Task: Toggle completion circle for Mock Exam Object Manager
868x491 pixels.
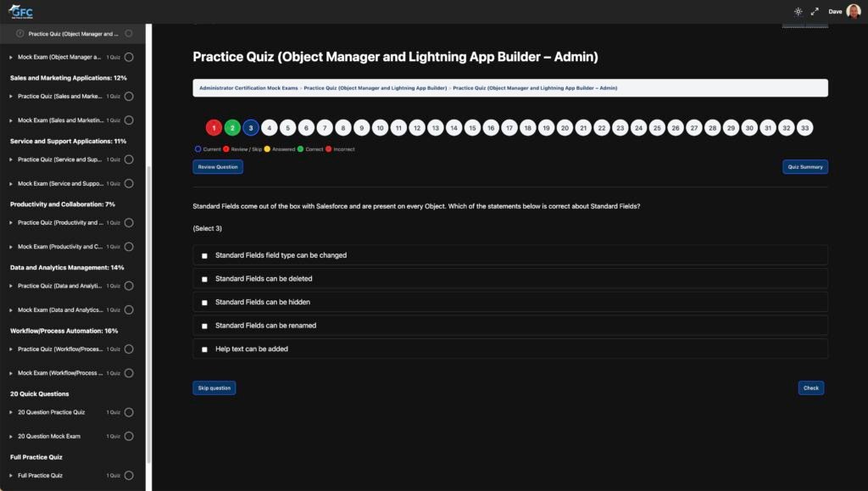Action: click(129, 57)
